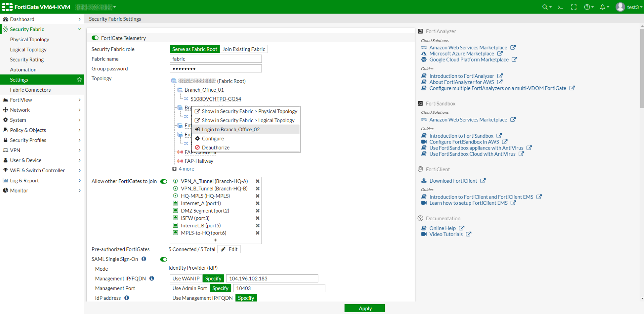
Task: Choose Show in Physical Topology
Action: [x=246, y=111]
